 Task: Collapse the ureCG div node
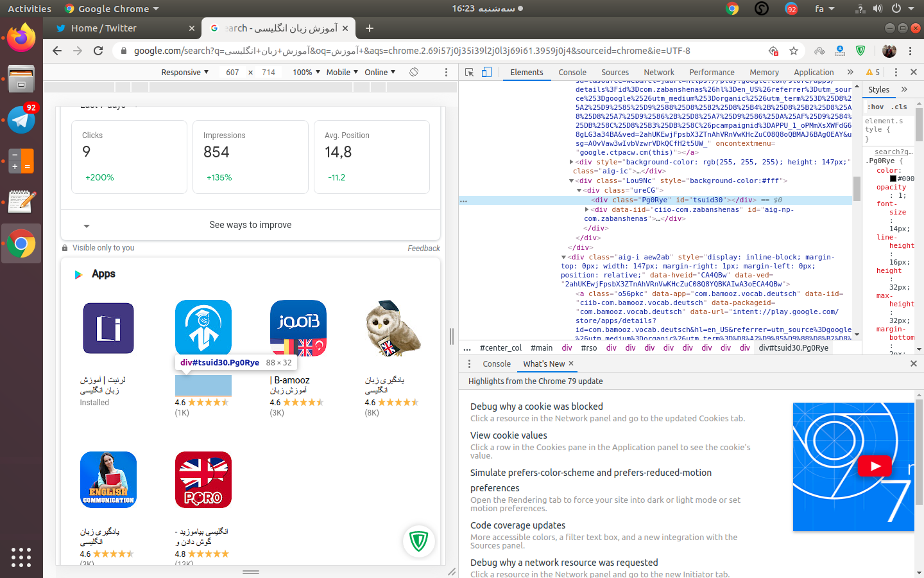click(x=579, y=190)
